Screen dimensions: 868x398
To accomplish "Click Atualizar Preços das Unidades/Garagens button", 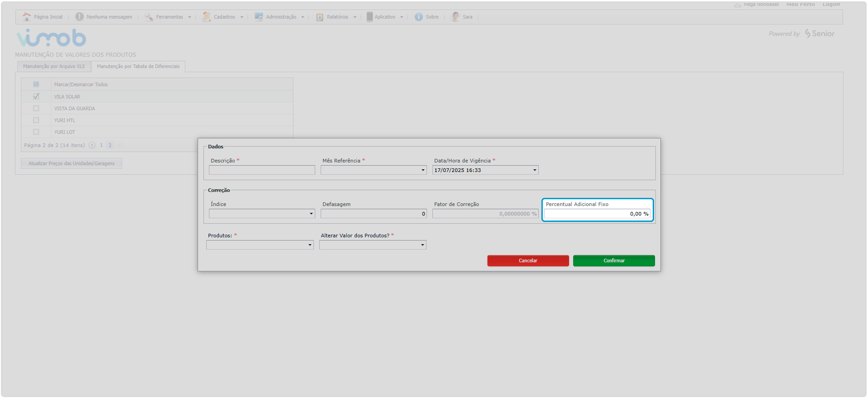I will [71, 163].
